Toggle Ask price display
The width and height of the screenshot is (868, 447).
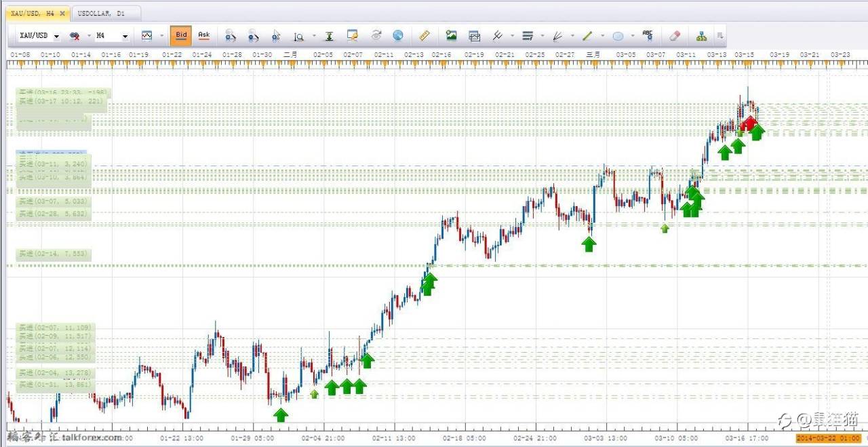203,35
